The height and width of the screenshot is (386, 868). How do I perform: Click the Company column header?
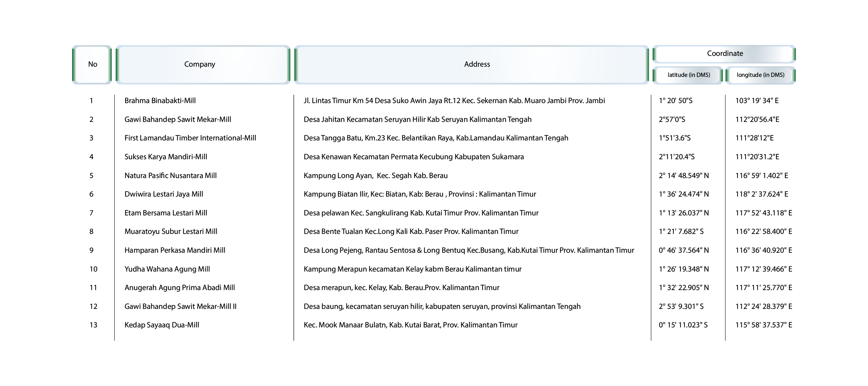pos(200,64)
